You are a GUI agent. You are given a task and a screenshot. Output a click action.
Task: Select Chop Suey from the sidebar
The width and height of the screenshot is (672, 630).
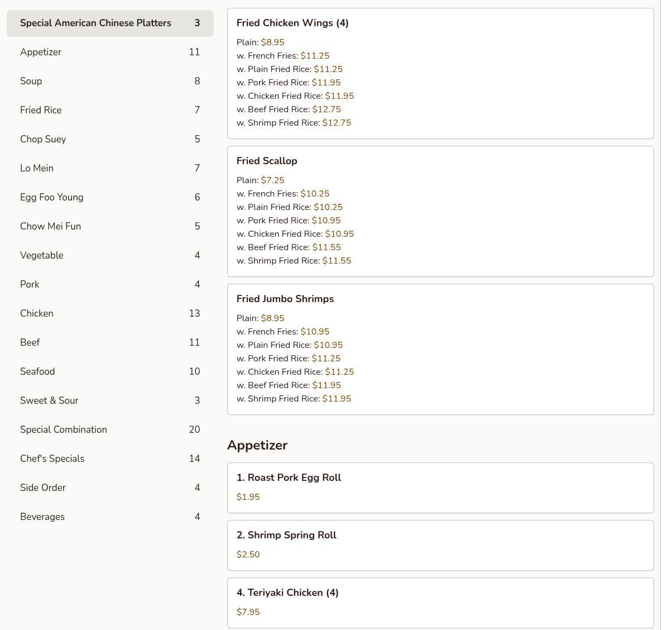110,139
